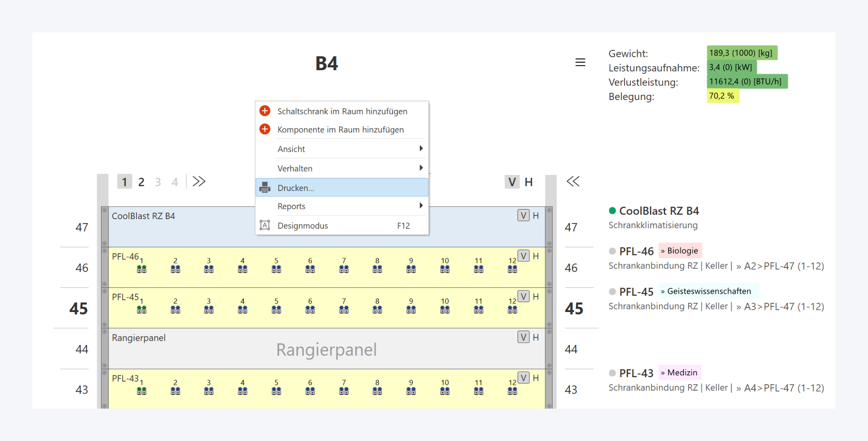The height and width of the screenshot is (441, 868).
Task: Toggle the H view on the Rangierpanel row
Action: (x=536, y=337)
